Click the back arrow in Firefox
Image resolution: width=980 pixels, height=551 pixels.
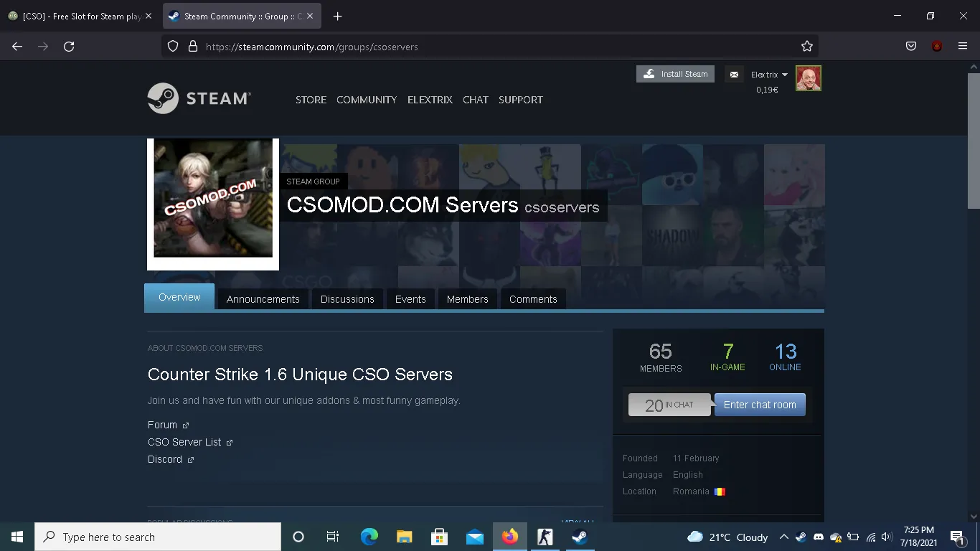point(17,47)
